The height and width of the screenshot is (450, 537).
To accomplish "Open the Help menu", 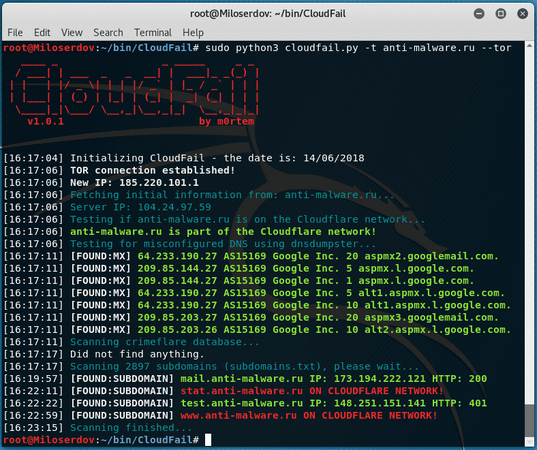I will 193,33.
